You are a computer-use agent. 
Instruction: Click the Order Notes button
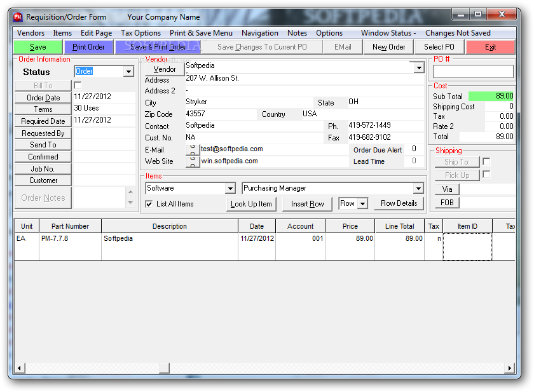(43, 198)
